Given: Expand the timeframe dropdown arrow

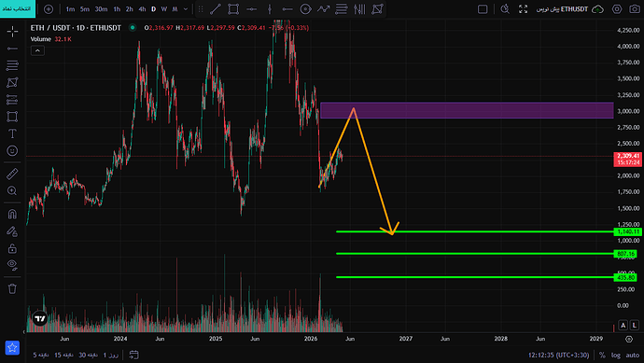Looking at the screenshot, I should [185, 9].
